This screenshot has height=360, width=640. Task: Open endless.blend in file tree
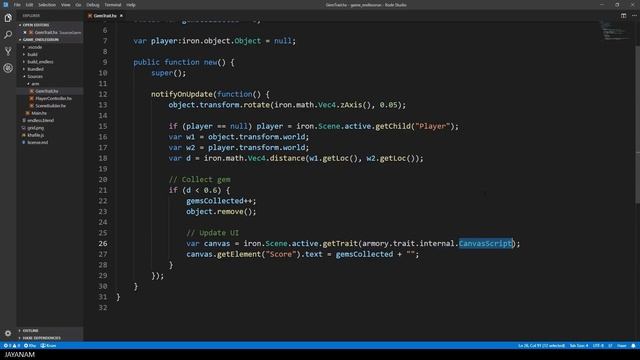(x=40, y=120)
